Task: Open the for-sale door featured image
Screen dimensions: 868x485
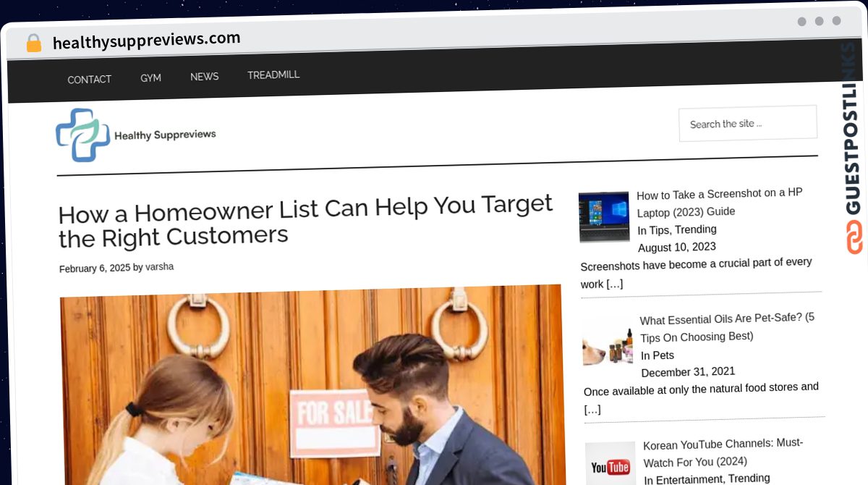Action: click(x=313, y=385)
